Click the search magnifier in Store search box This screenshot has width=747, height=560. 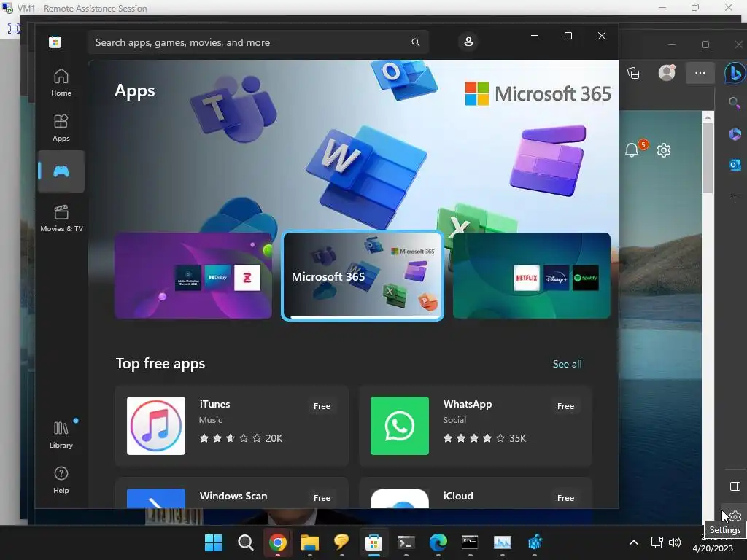[415, 42]
